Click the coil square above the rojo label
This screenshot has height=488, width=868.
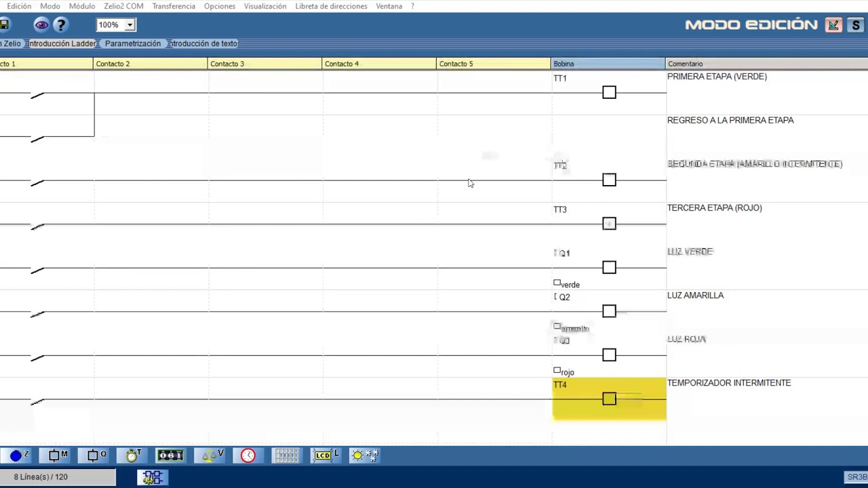click(609, 355)
